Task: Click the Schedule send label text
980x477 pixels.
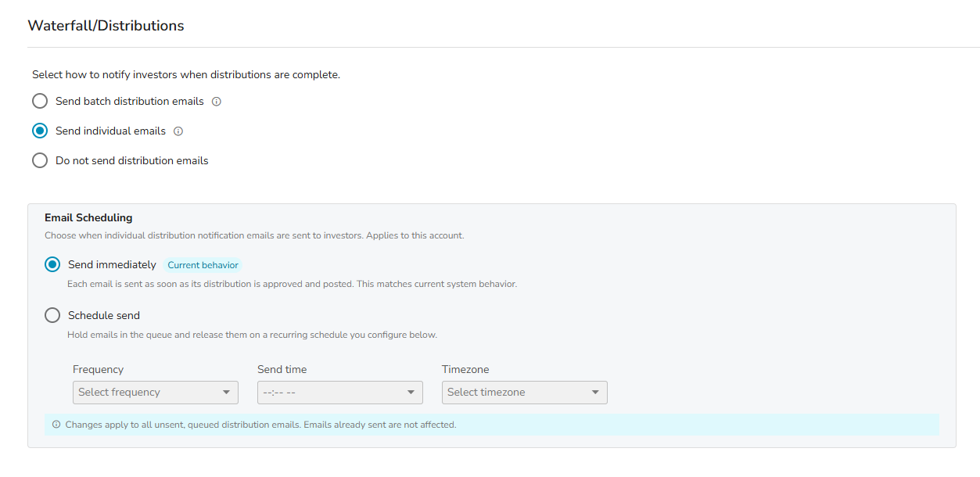Action: pyautogui.click(x=104, y=315)
